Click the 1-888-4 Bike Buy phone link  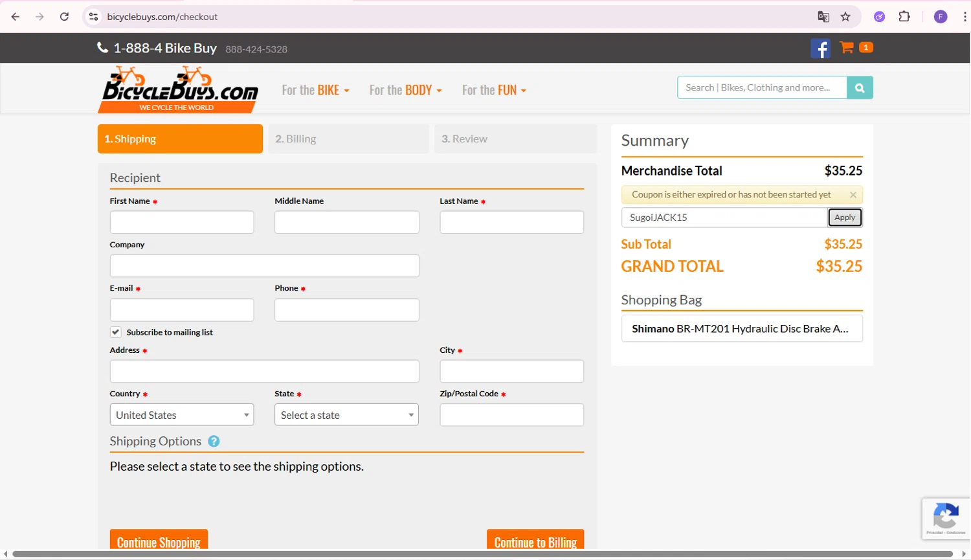165,48
